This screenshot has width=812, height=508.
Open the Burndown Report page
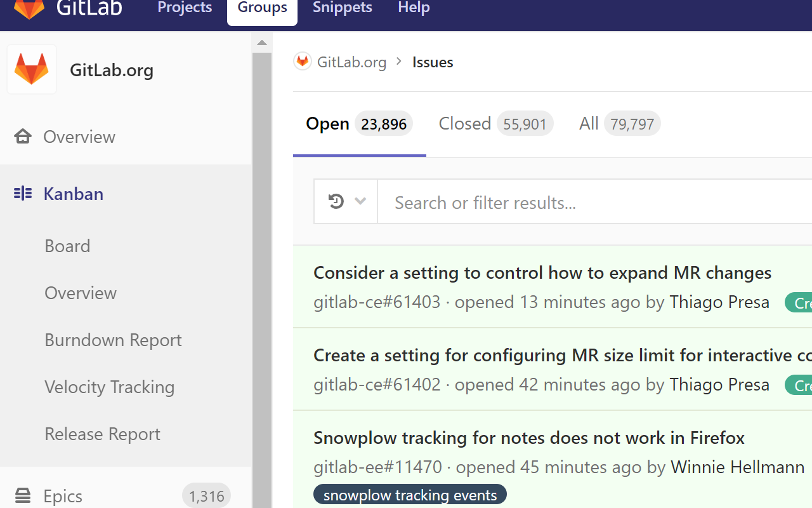coord(113,340)
